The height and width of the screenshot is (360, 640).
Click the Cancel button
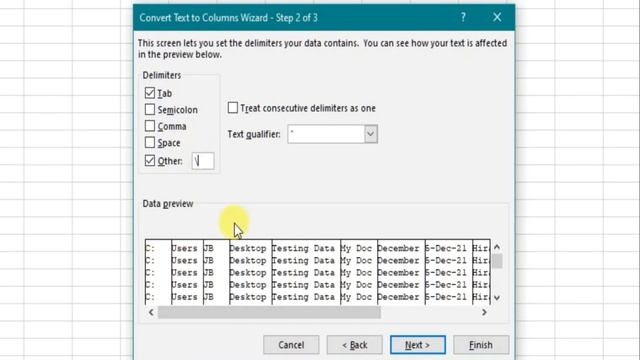[x=291, y=345]
